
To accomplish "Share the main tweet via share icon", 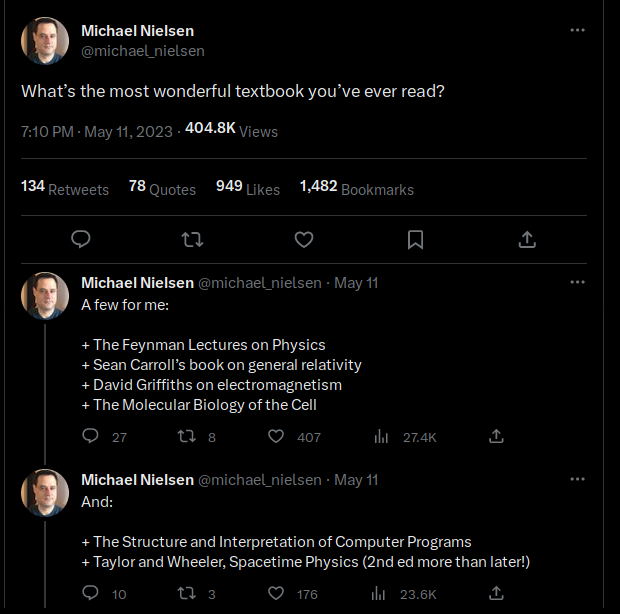I will click(x=527, y=239).
